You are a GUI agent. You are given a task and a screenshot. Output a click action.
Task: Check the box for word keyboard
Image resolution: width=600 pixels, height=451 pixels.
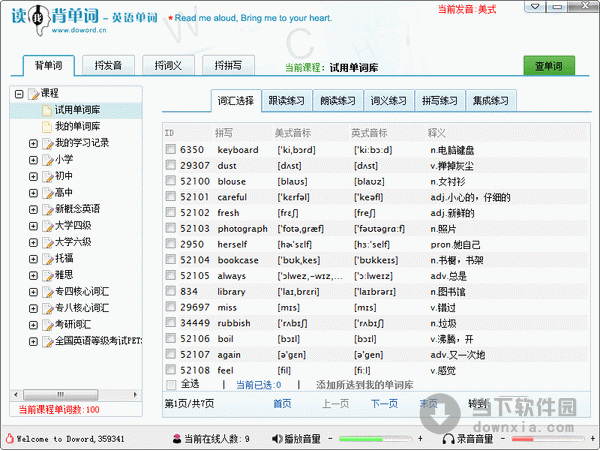pyautogui.click(x=171, y=149)
